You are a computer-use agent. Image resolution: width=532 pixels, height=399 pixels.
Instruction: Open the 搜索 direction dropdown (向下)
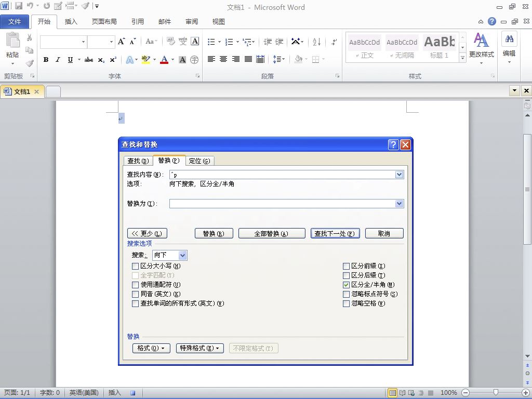(x=182, y=255)
